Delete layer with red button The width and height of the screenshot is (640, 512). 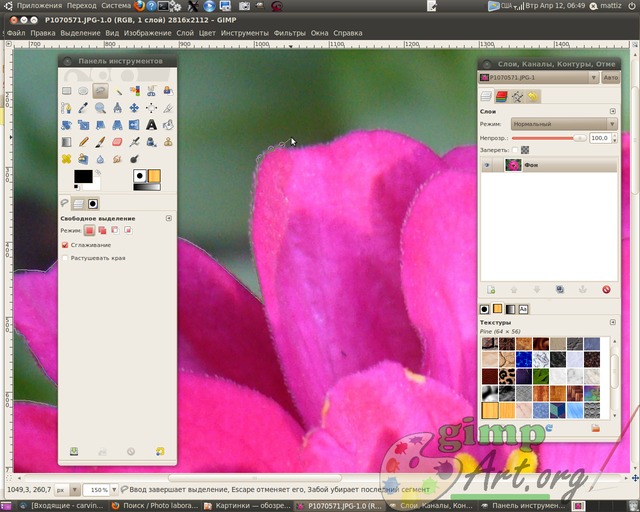click(x=606, y=290)
